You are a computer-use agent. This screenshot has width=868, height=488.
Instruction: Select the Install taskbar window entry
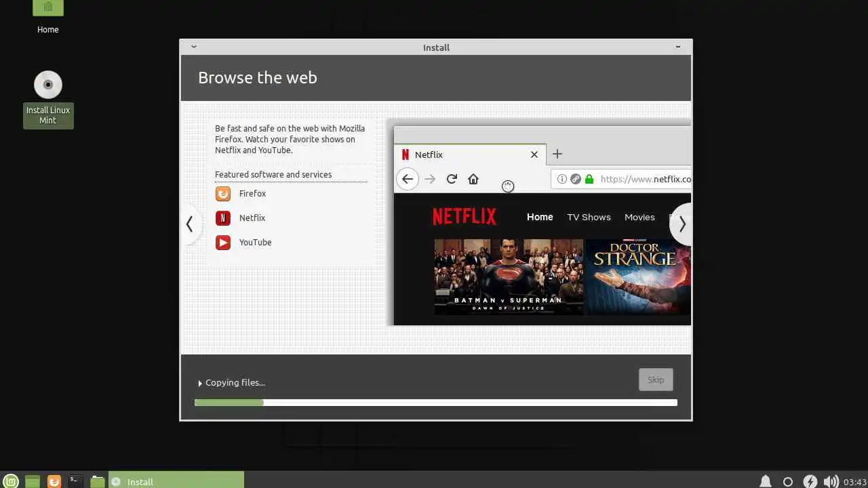(176, 481)
